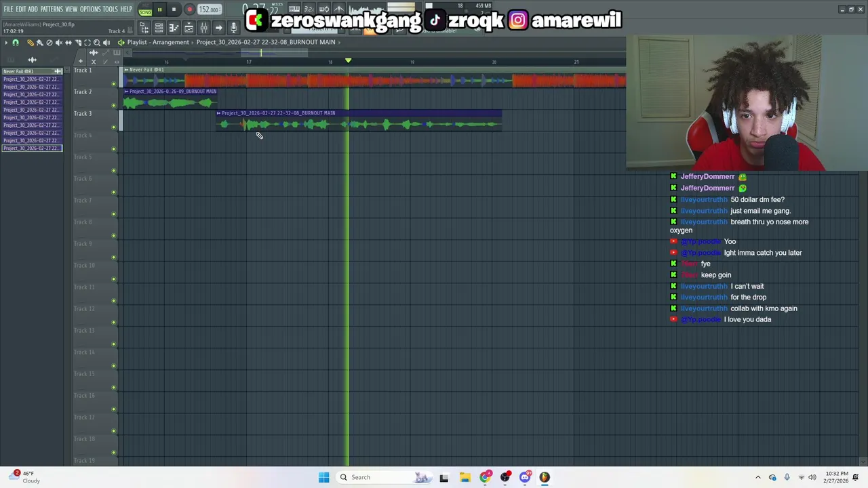
Task: Open File Explorer from taskbar
Action: [x=465, y=477]
